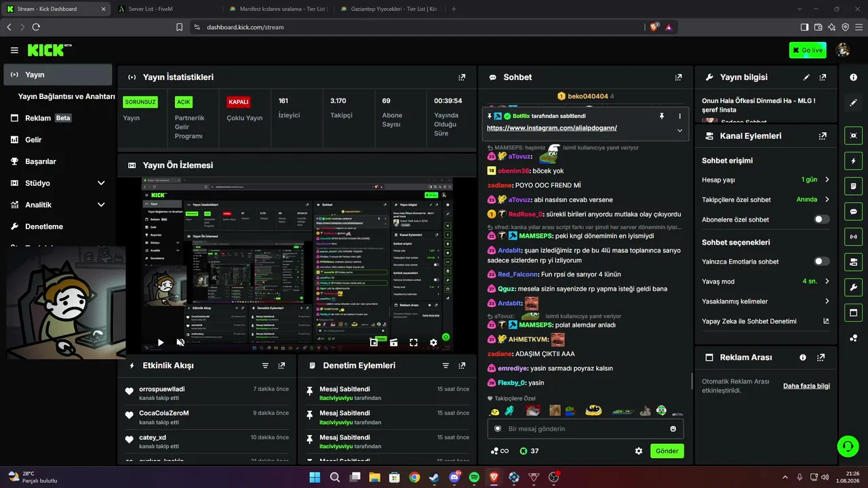This screenshot has height=488, width=868.
Task: Reload the page in browser toolbar
Action: coord(36,27)
